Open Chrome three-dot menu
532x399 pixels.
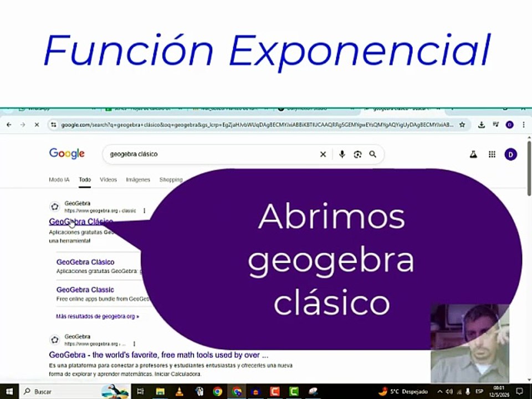(x=524, y=125)
